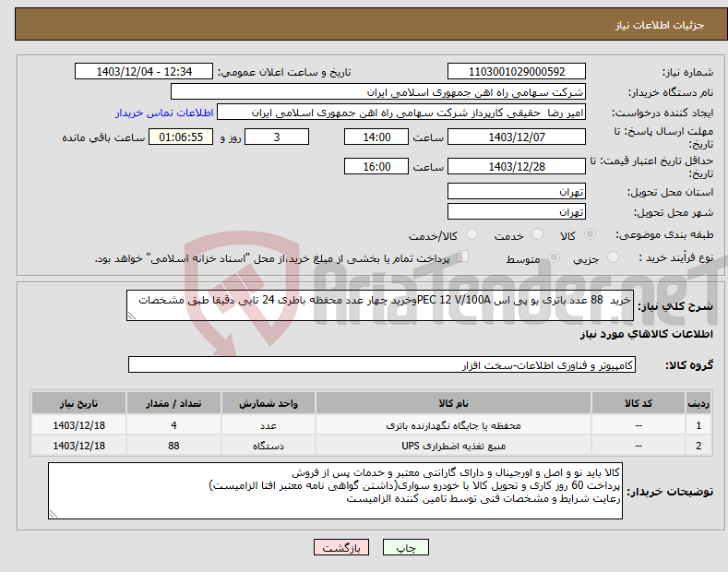Click the unit cell عدد in row 1
Screen dimensions: 728x572
268,425
